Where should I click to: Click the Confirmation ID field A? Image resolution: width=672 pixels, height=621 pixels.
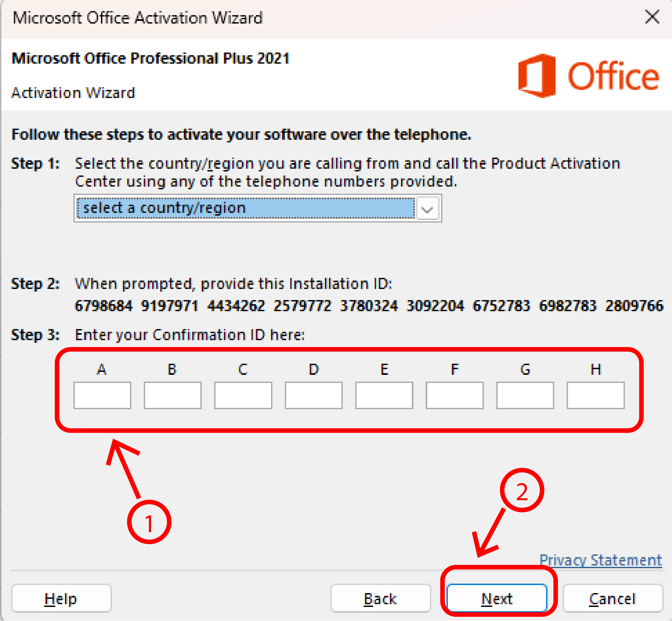pos(102,395)
